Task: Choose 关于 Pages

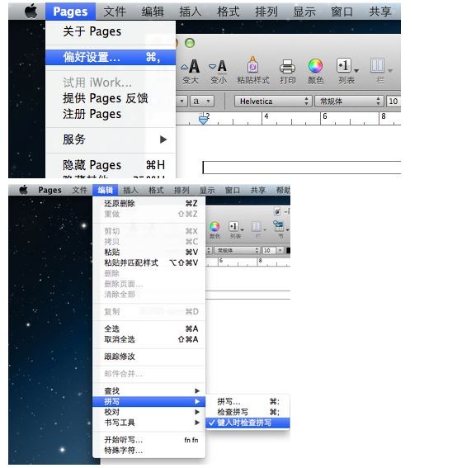Action: (x=111, y=31)
